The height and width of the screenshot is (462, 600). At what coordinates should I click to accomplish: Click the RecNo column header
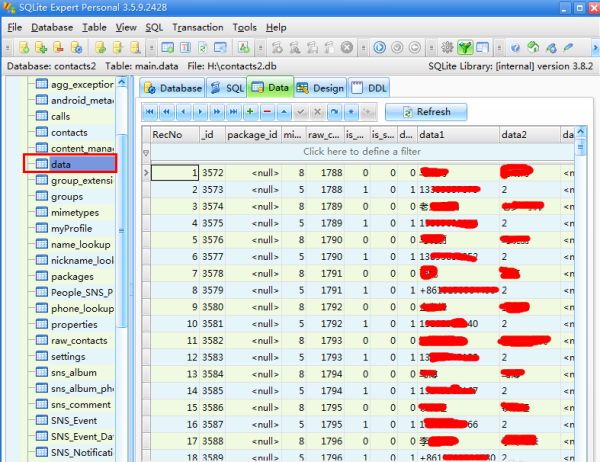(x=175, y=135)
